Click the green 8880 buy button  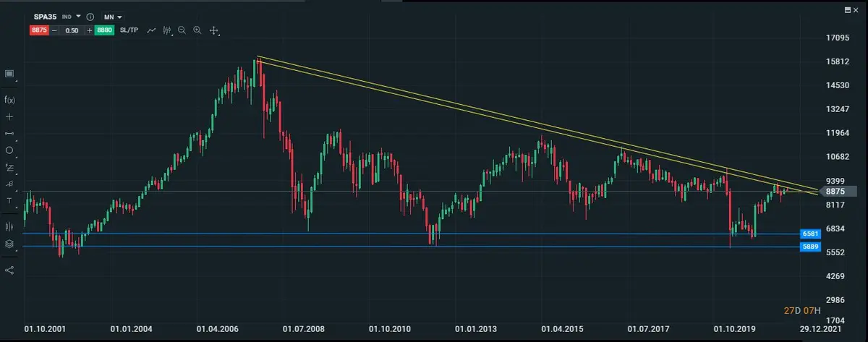tap(104, 30)
